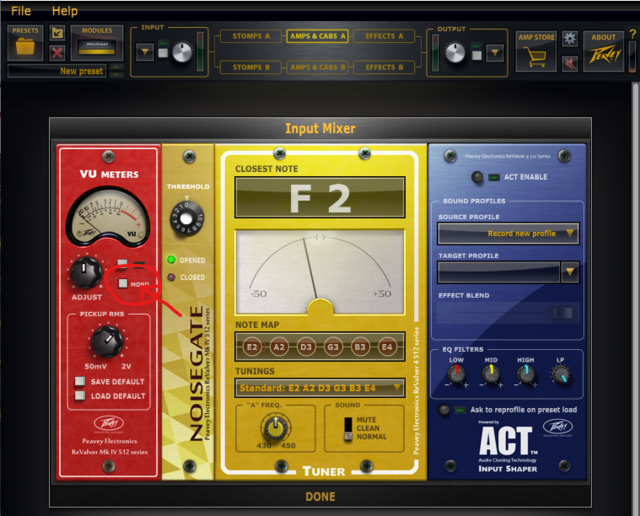
Task: Open the Amp Store shopping cart
Action: [536, 51]
